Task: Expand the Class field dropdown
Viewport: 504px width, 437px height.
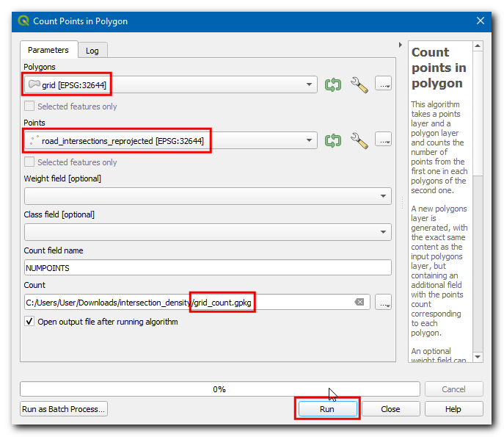Action: [x=383, y=232]
